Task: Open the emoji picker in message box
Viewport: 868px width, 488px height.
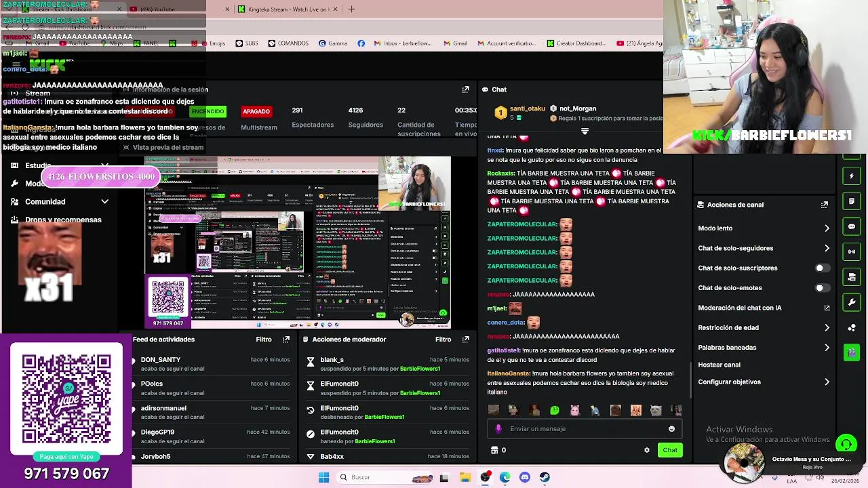Action: 671,429
